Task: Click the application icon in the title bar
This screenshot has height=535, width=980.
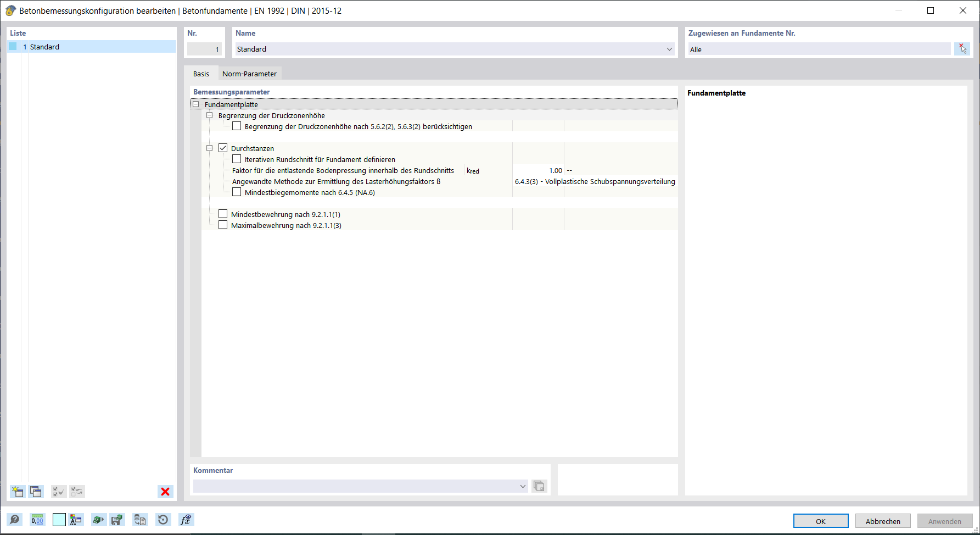Action: pos(10,10)
